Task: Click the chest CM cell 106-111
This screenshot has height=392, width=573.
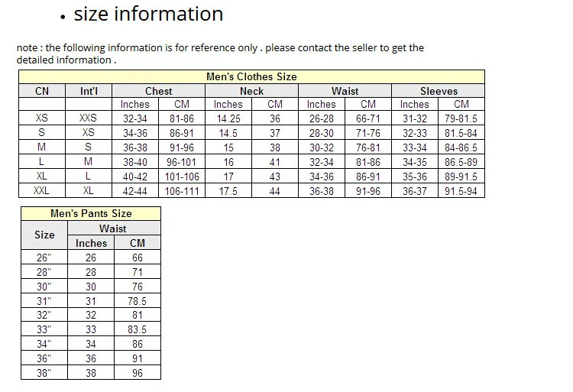Action: [x=182, y=191]
